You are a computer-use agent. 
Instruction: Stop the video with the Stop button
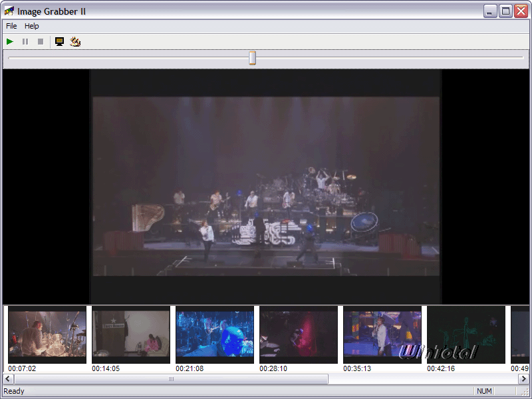pyautogui.click(x=41, y=42)
